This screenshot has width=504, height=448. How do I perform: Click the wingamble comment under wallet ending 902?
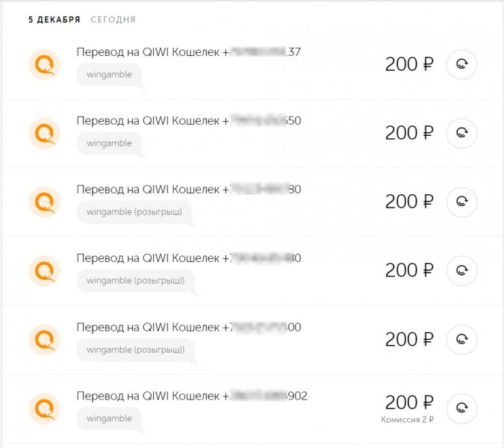pos(109,418)
